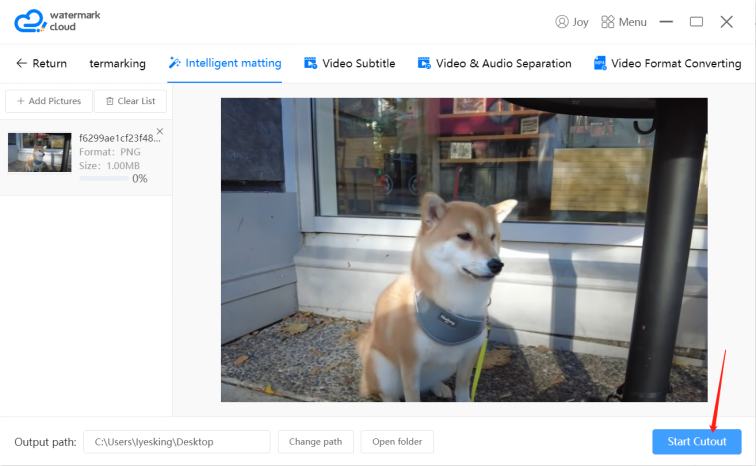Open the Video & Audio Separation tab label

[503, 63]
